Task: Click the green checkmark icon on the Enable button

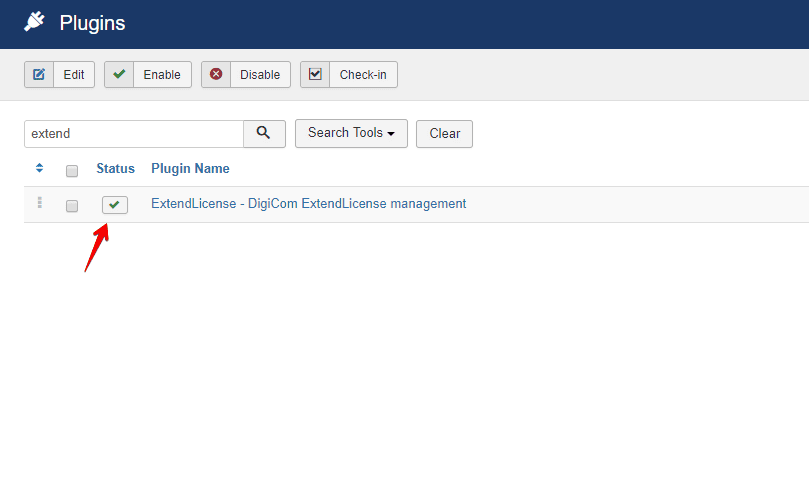Action: 119,75
